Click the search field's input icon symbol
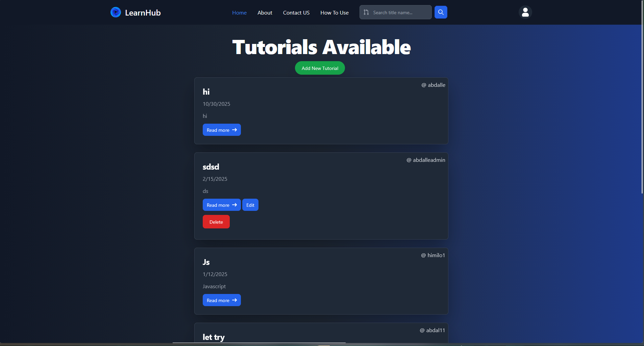This screenshot has width=644, height=346. (366, 12)
